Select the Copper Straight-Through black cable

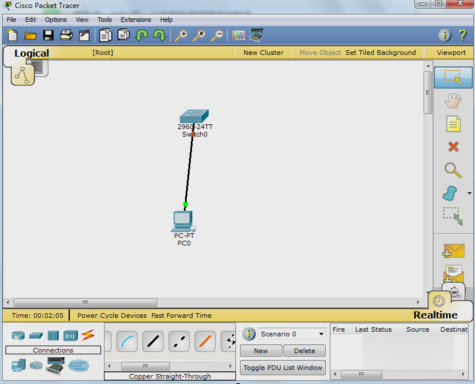(153, 341)
